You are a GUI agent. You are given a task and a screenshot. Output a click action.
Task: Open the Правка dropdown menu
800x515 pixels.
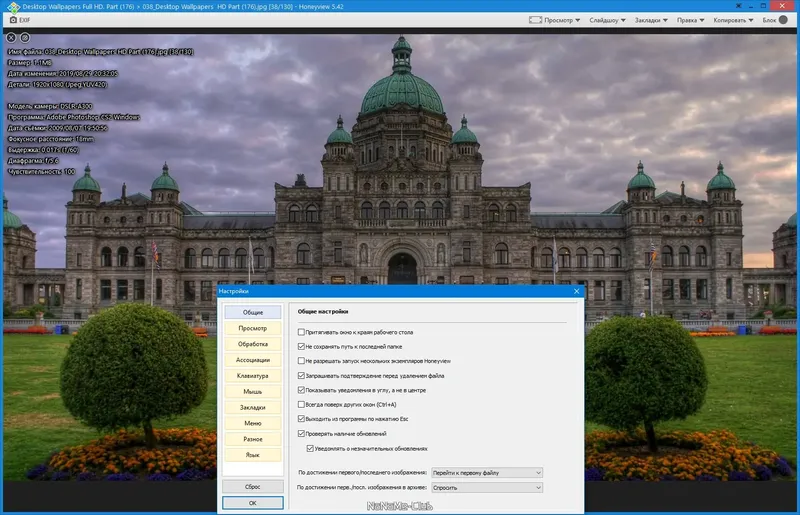(690, 20)
